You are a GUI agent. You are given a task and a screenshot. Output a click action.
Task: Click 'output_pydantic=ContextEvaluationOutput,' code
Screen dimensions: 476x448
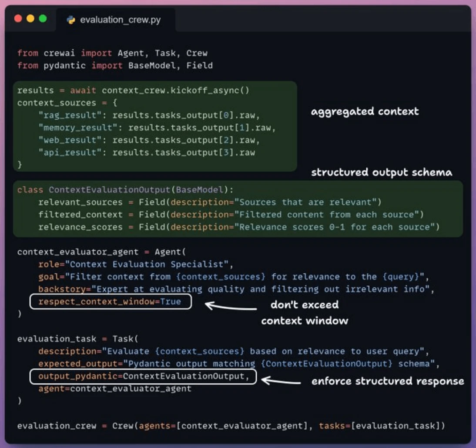(144, 376)
